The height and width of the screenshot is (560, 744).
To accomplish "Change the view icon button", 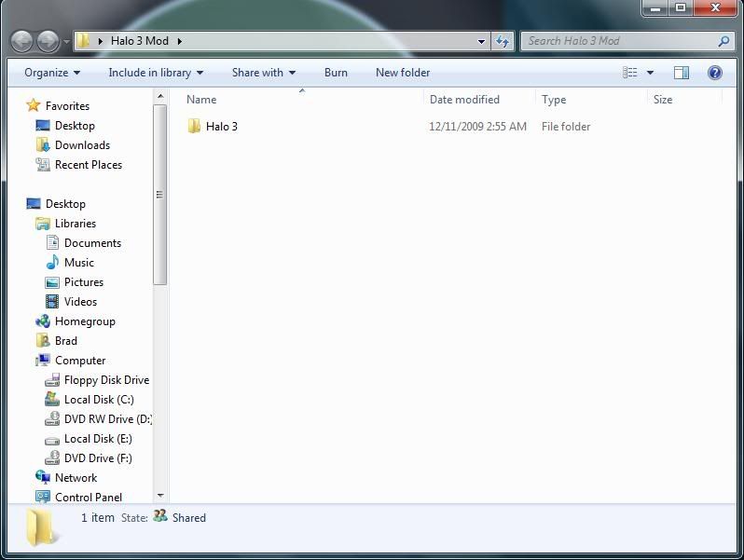I will [629, 73].
